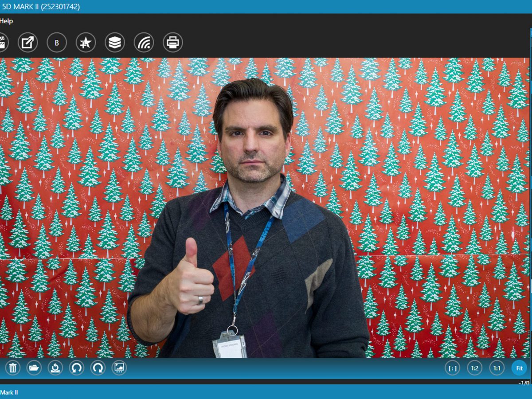Screen dimensions: 532x399
Task: Select the B bulb mode button
Action: 57,43
